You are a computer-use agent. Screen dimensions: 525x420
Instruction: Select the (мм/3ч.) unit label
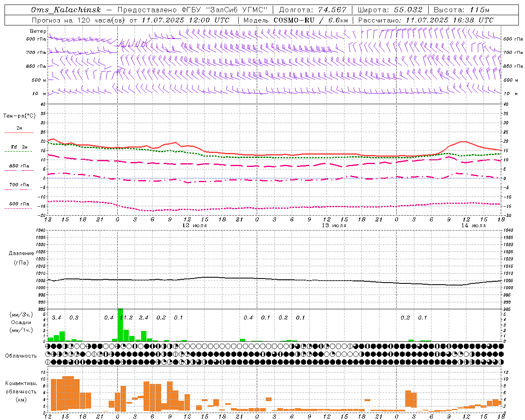click(x=21, y=315)
